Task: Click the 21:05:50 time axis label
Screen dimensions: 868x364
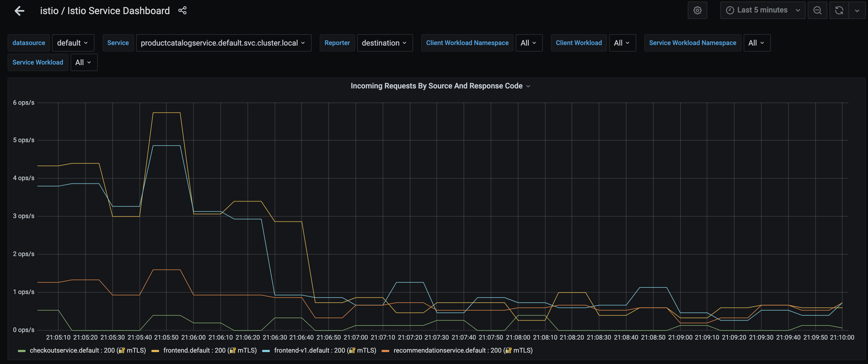Action: click(x=166, y=337)
